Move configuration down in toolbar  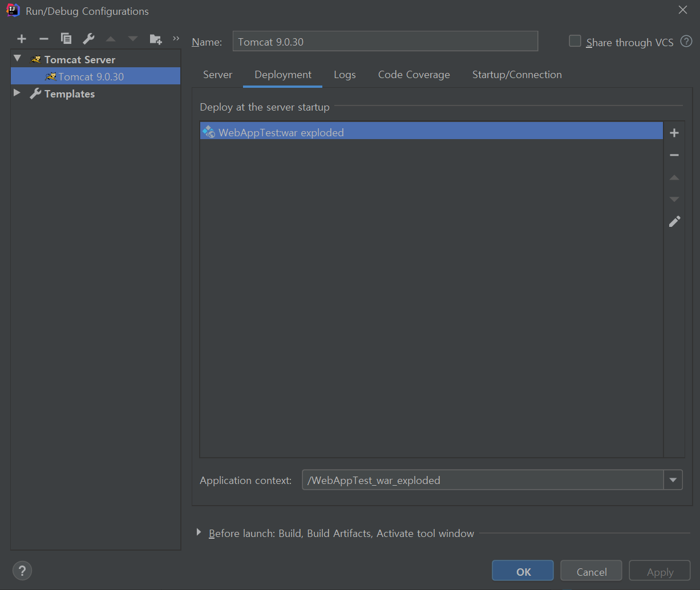(x=133, y=39)
